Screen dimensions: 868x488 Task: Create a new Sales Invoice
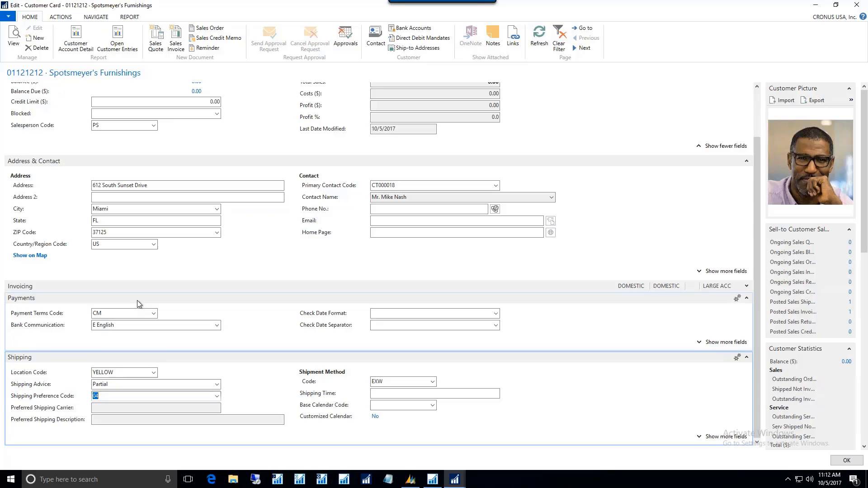tap(175, 38)
